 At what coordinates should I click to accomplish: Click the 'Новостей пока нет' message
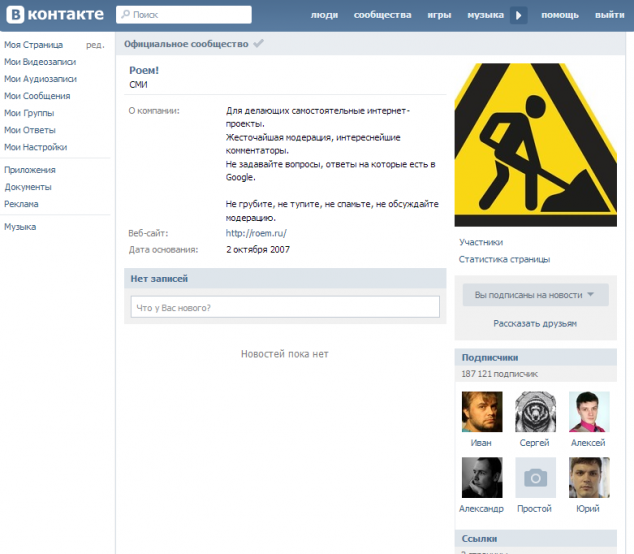pos(285,354)
